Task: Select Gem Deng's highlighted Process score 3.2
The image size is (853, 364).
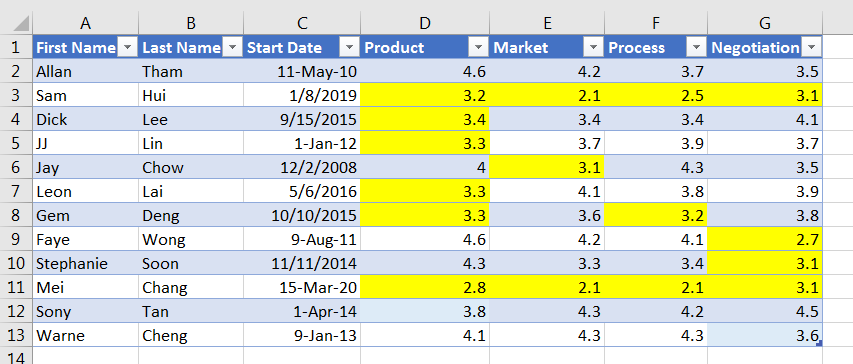Action: 656,215
